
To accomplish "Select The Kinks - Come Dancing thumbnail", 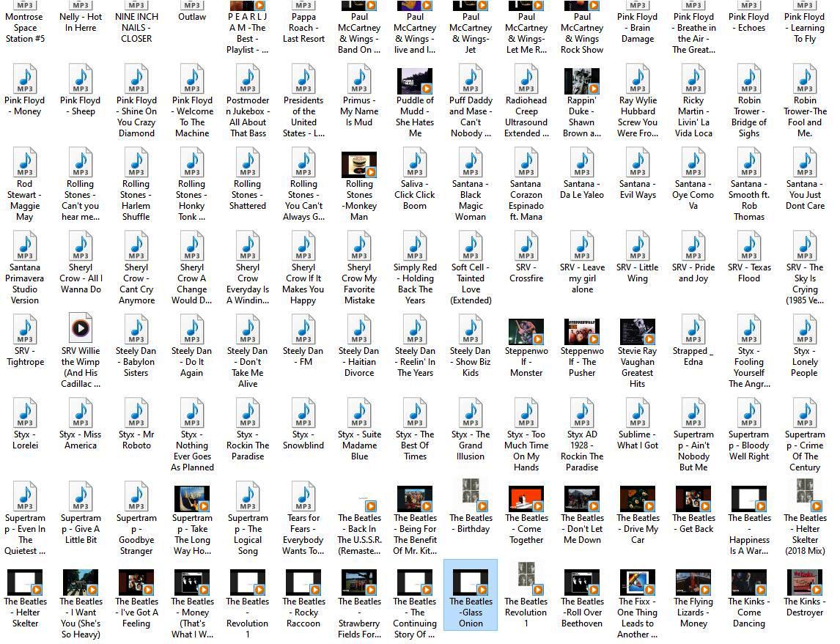I will tap(749, 582).
